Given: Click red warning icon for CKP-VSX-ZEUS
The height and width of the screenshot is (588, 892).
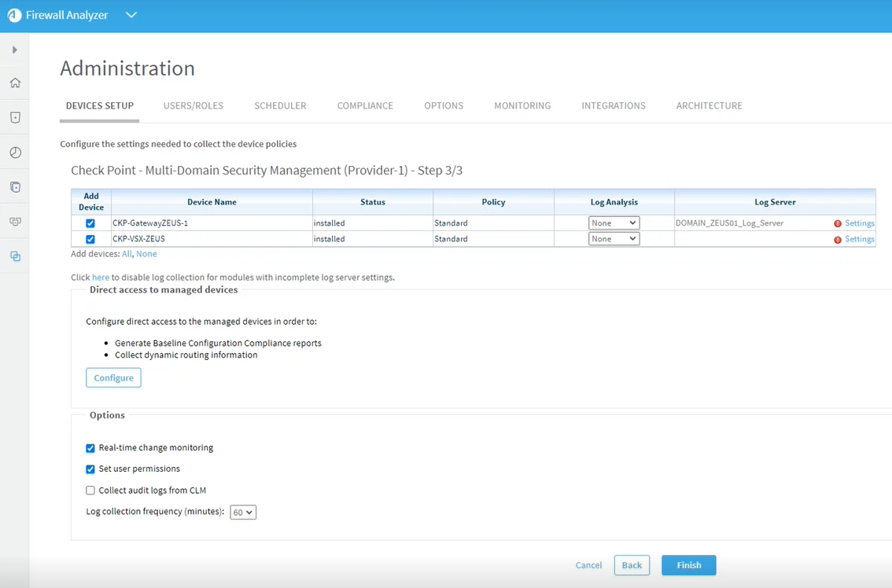Looking at the screenshot, I should click(x=837, y=240).
